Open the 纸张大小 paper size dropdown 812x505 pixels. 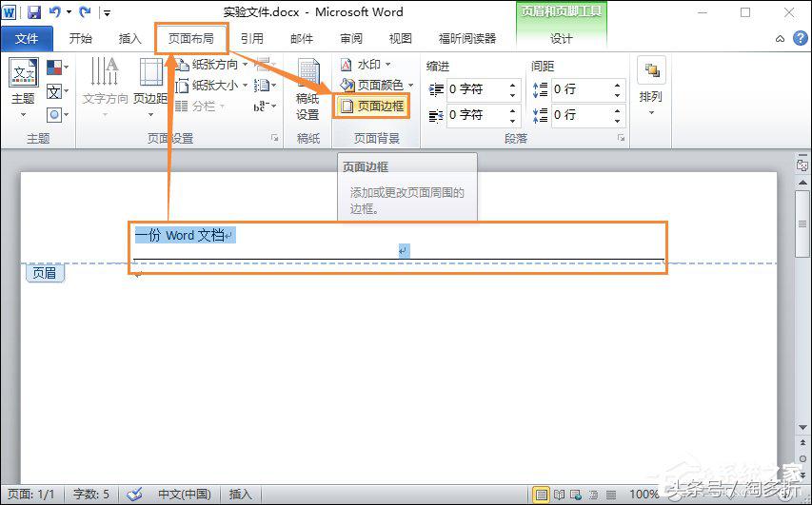pos(211,86)
